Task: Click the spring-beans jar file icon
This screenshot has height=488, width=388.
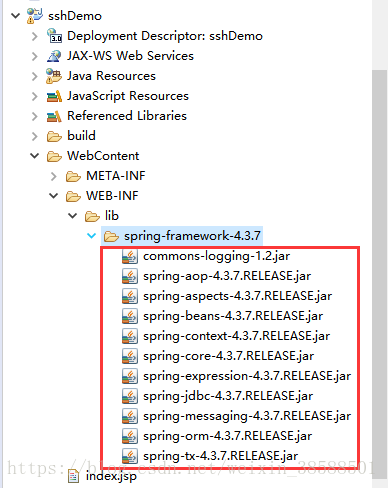Action: click(x=130, y=316)
